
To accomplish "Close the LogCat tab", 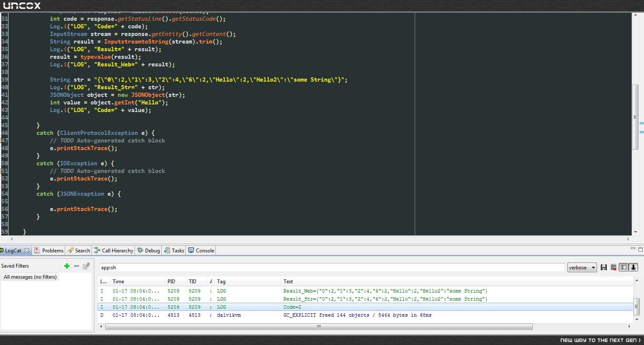I will pos(27,250).
